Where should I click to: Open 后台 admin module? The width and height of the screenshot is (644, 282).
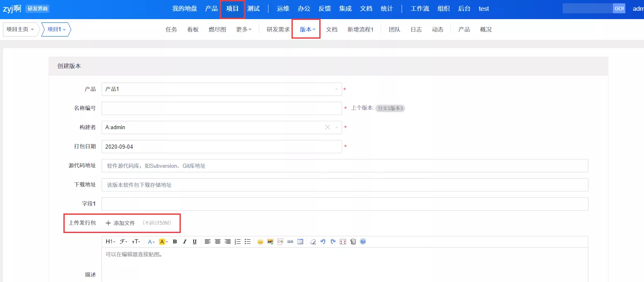[x=464, y=9]
